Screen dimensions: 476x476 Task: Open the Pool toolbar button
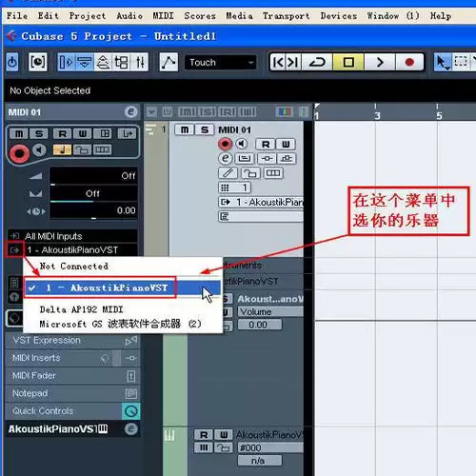coord(122,62)
